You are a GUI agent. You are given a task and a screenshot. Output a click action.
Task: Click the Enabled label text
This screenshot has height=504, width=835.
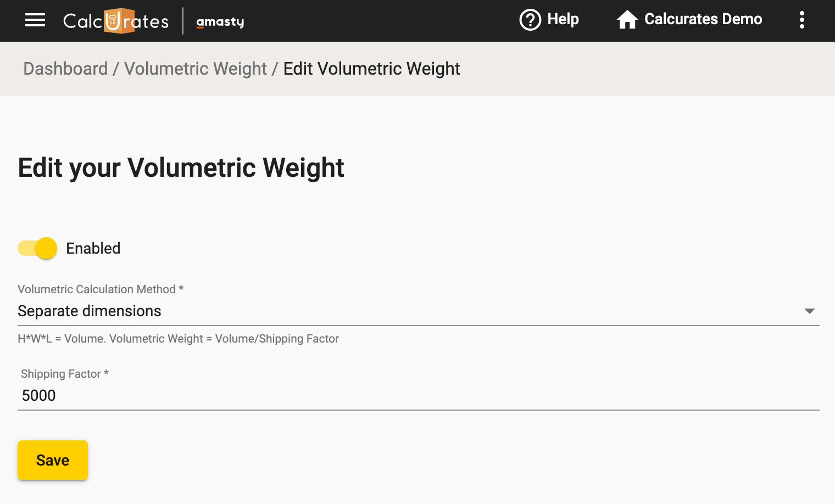93,248
